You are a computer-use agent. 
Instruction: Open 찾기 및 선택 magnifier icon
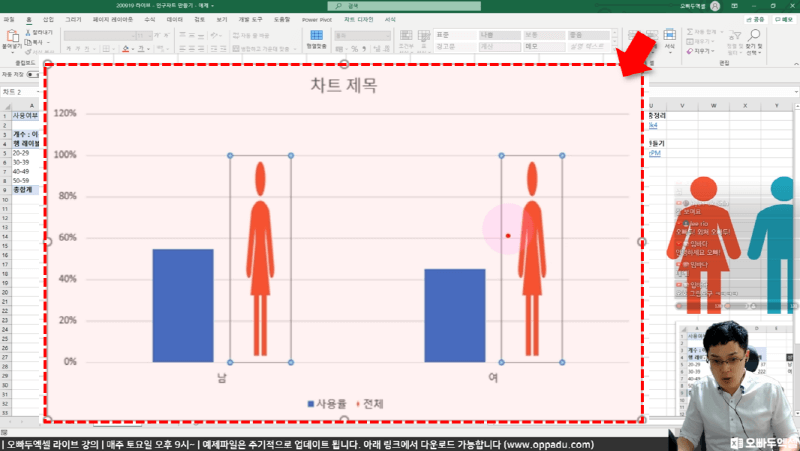[754, 35]
